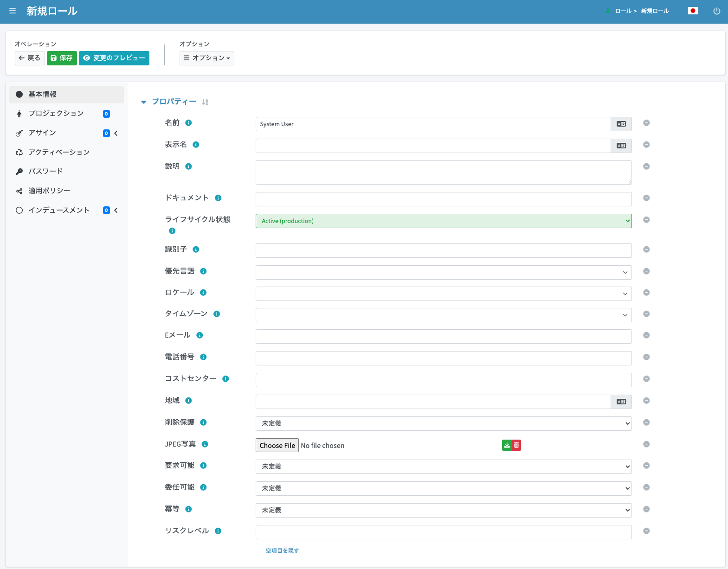The image size is (728, 569).
Task: Expand the アサイン sidebar submenu arrow
Action: pos(116,133)
